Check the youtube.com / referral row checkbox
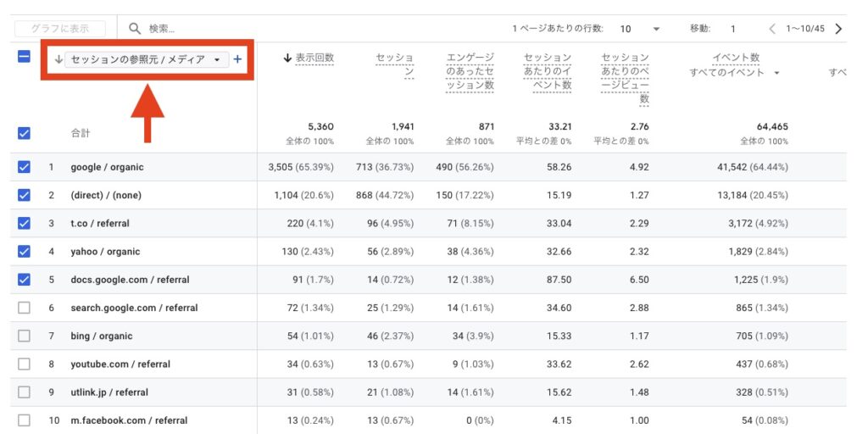868x445 pixels. point(25,364)
